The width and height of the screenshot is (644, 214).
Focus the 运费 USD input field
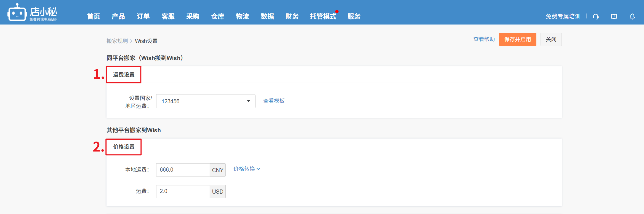[x=183, y=191]
